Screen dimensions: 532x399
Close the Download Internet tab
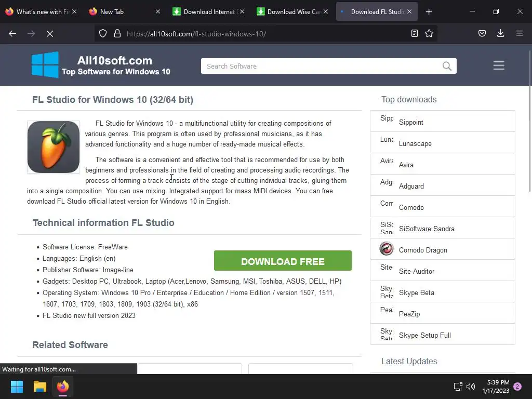click(x=242, y=11)
